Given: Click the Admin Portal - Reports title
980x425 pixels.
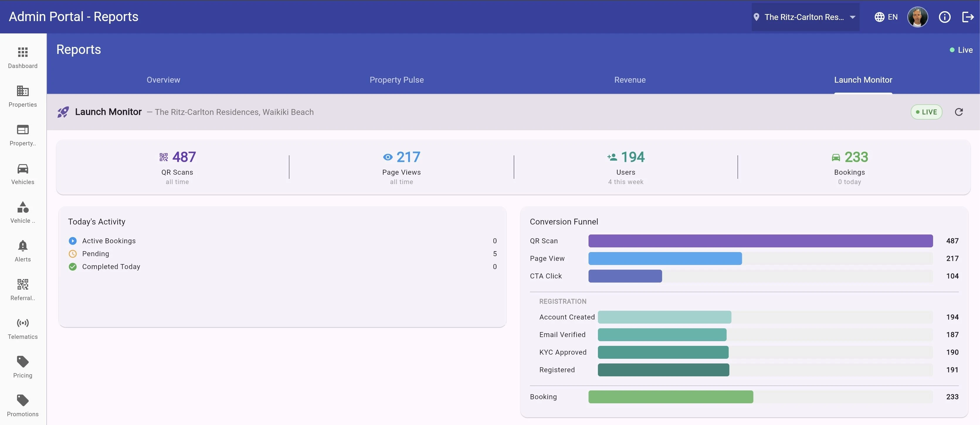Looking at the screenshot, I should (73, 17).
